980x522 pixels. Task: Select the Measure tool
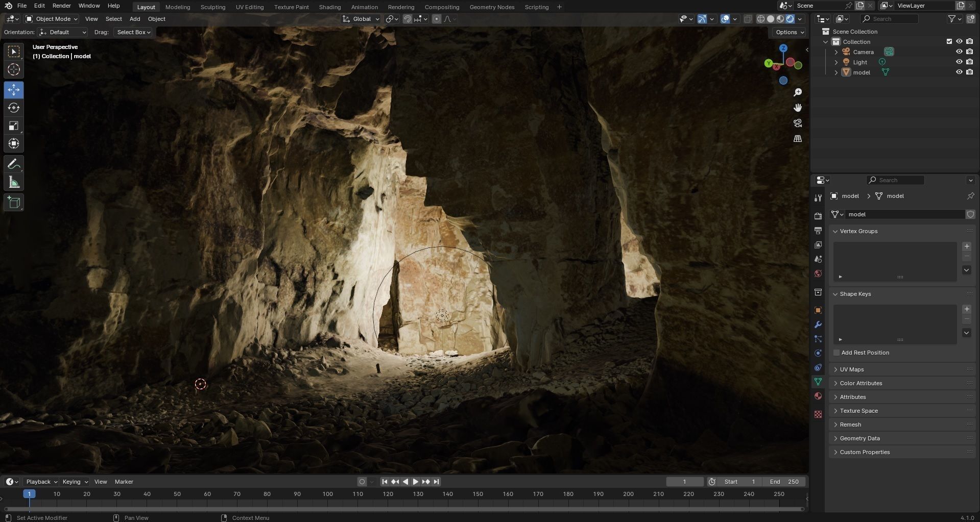(14, 182)
